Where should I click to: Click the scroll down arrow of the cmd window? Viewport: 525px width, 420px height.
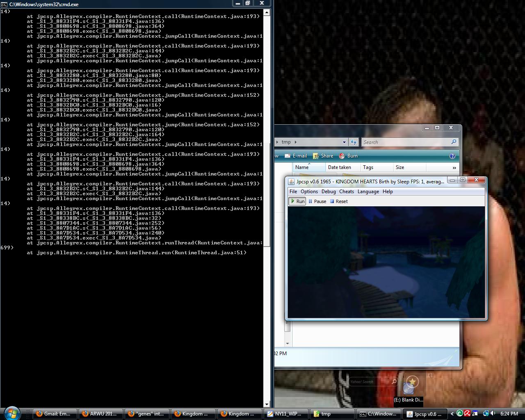pos(267,404)
